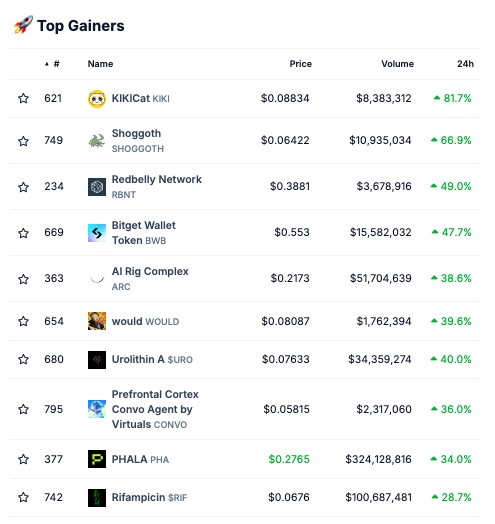Click the Rifampicin coin logo icon
The width and height of the screenshot is (495, 524).
click(x=97, y=498)
